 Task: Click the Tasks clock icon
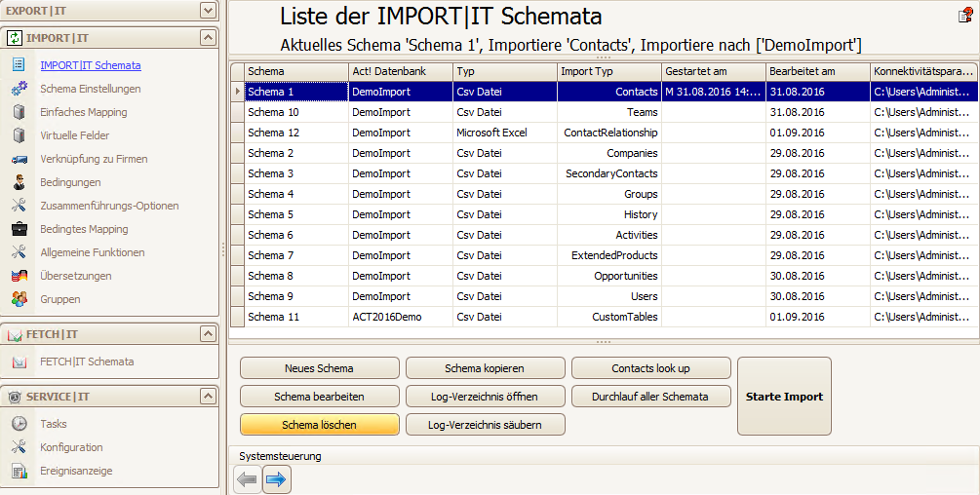[19, 424]
